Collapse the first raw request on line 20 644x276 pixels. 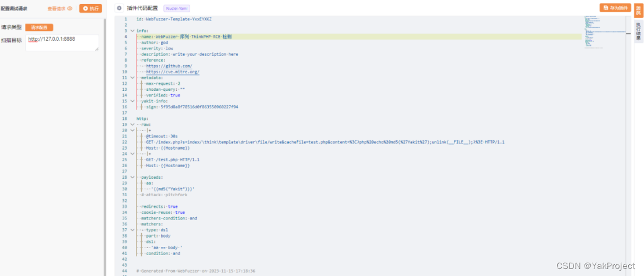(132, 130)
